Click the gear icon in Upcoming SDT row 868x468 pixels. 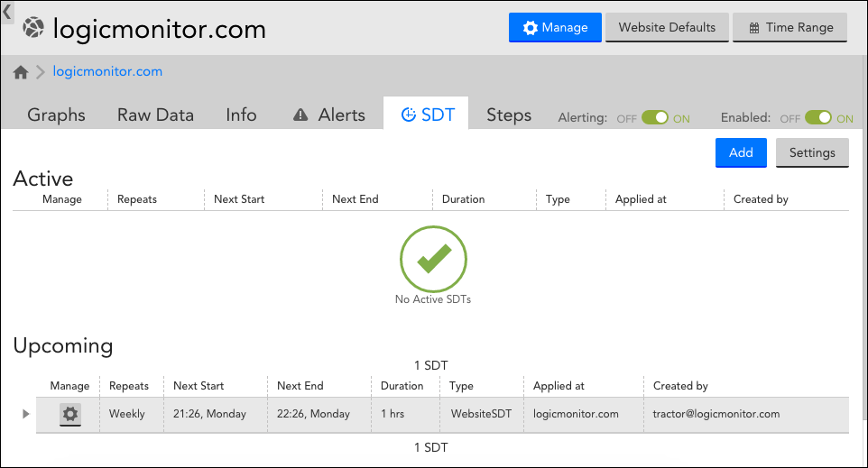(69, 414)
